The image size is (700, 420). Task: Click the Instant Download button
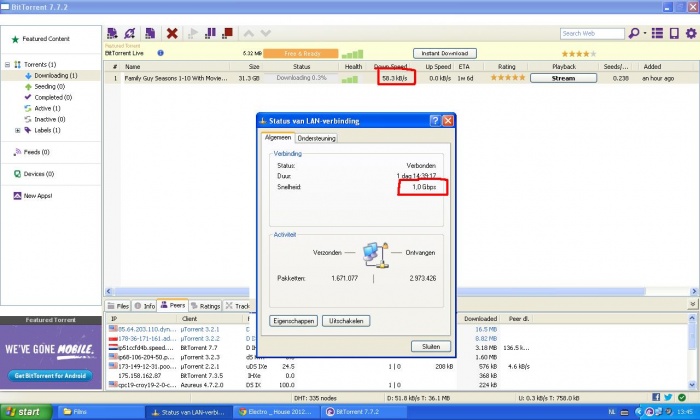tap(445, 53)
